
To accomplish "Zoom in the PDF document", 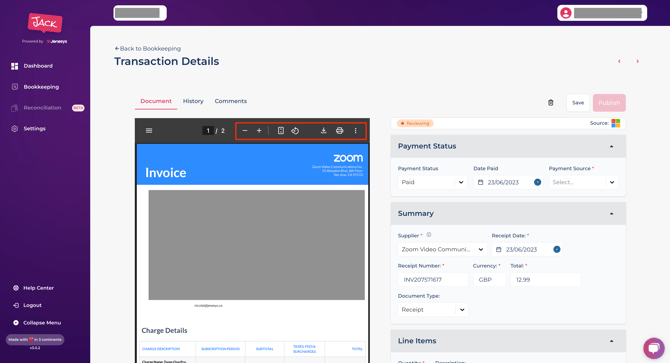I will click(259, 131).
